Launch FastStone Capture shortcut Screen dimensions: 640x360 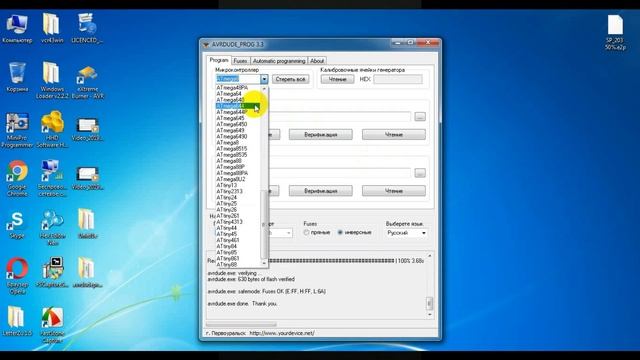tap(52, 325)
